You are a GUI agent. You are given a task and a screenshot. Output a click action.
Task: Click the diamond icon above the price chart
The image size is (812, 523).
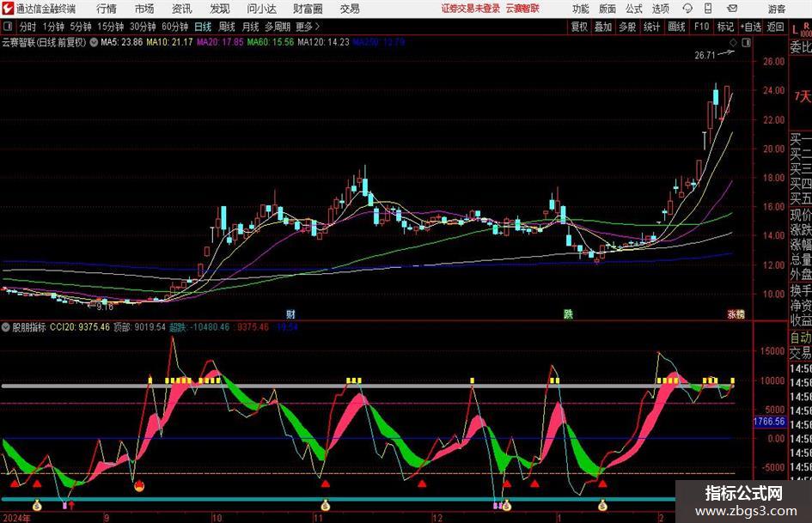click(733, 43)
